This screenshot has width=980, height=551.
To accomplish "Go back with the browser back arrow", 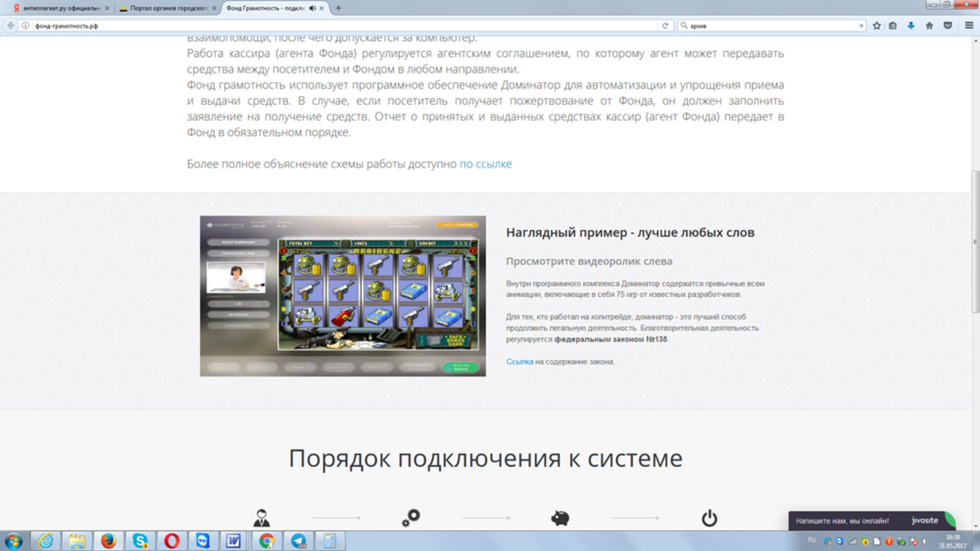I will 10,25.
